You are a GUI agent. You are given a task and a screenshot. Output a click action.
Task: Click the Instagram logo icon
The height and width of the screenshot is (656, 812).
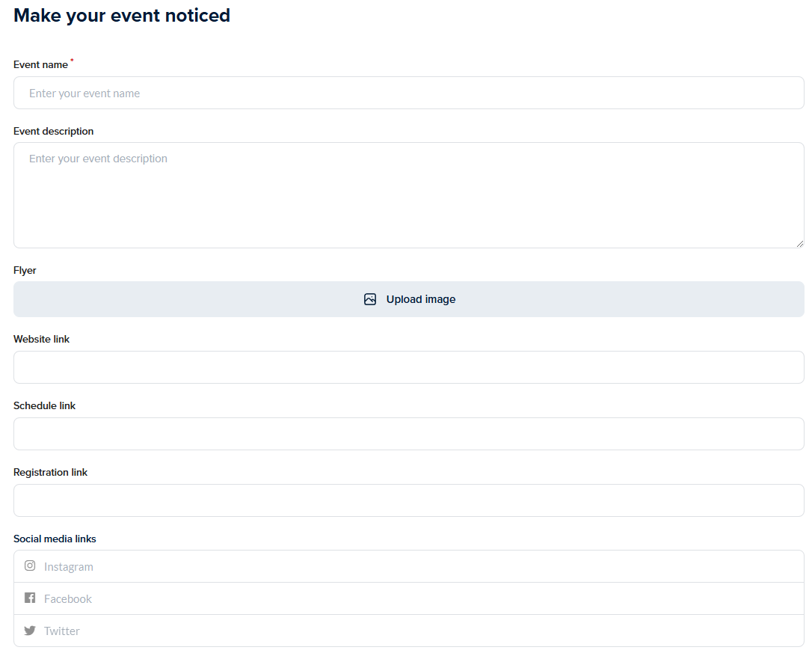click(x=30, y=566)
